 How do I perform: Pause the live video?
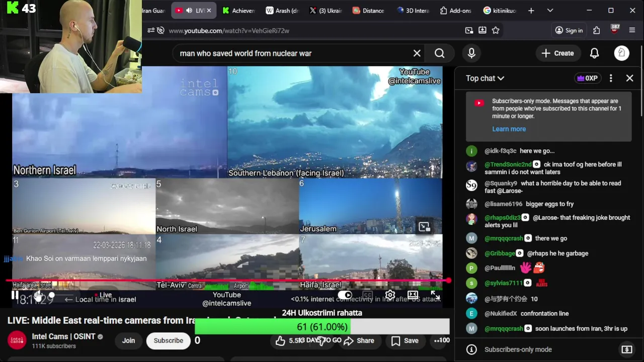[x=15, y=295]
